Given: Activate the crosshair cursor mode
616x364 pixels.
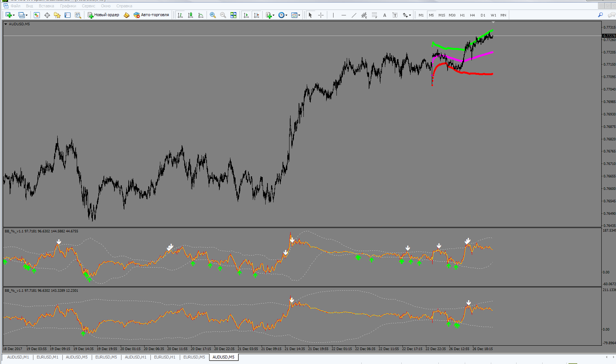Looking at the screenshot, I should click(321, 15).
